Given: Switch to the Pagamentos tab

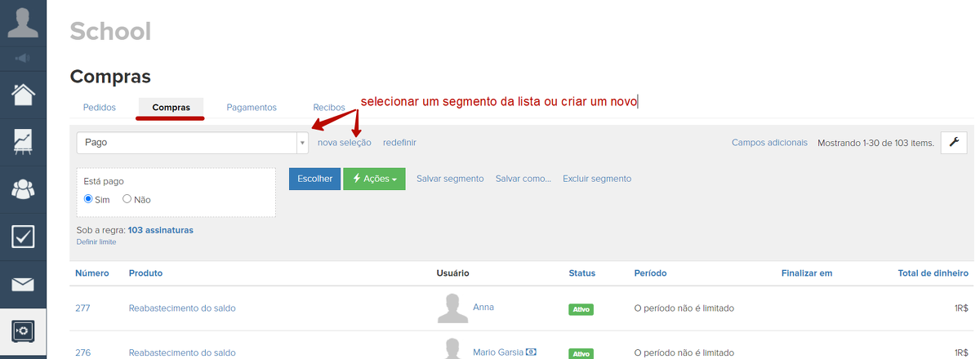Looking at the screenshot, I should coord(252,107).
